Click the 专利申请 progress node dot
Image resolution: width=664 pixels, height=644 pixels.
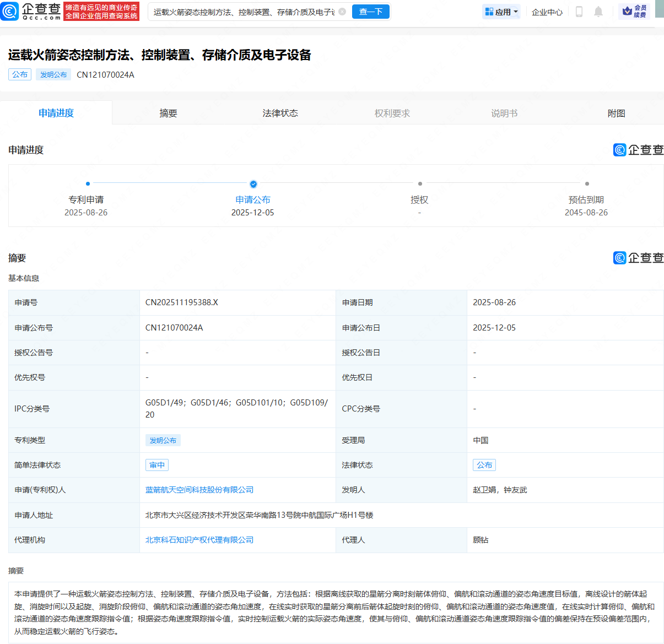[88, 184]
